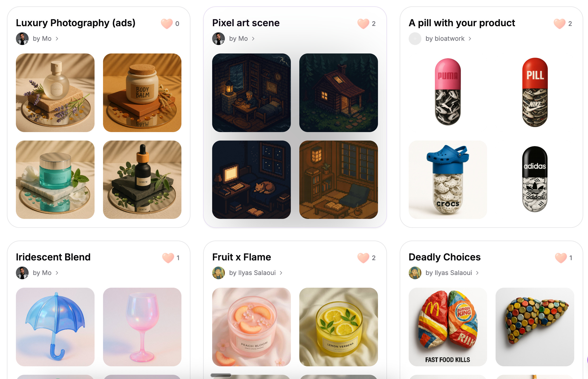Like the A pill with your product card
Viewport: 588px width, 379px height.
tap(559, 24)
